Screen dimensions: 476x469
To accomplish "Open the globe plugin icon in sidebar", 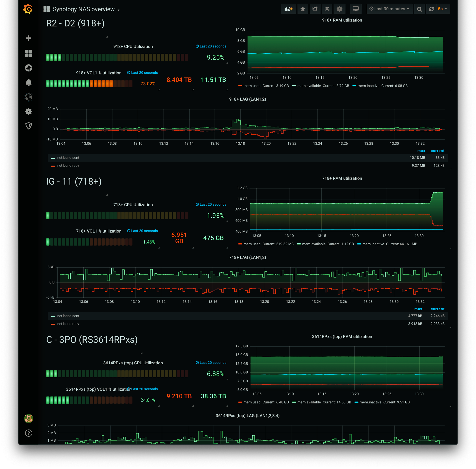I will point(29,97).
